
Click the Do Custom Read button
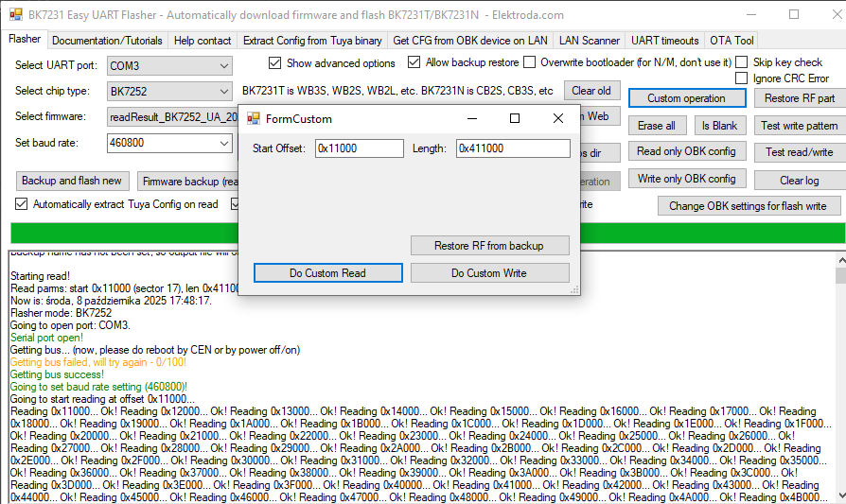[x=328, y=272]
